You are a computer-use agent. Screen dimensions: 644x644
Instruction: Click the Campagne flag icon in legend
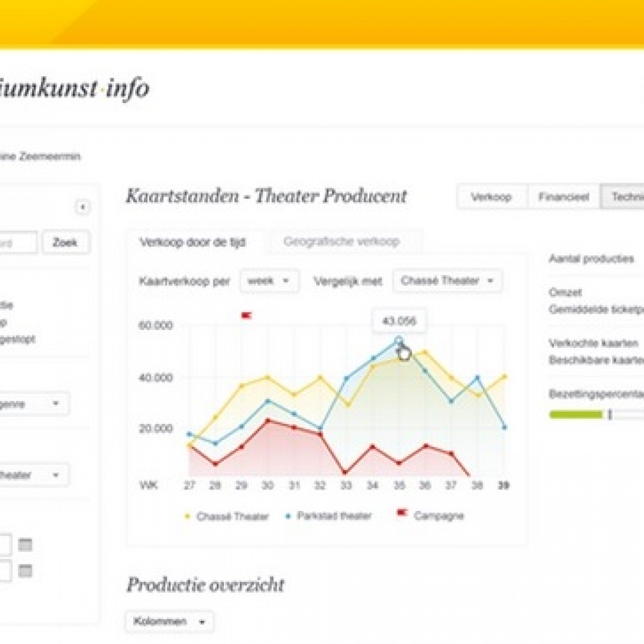point(401,514)
